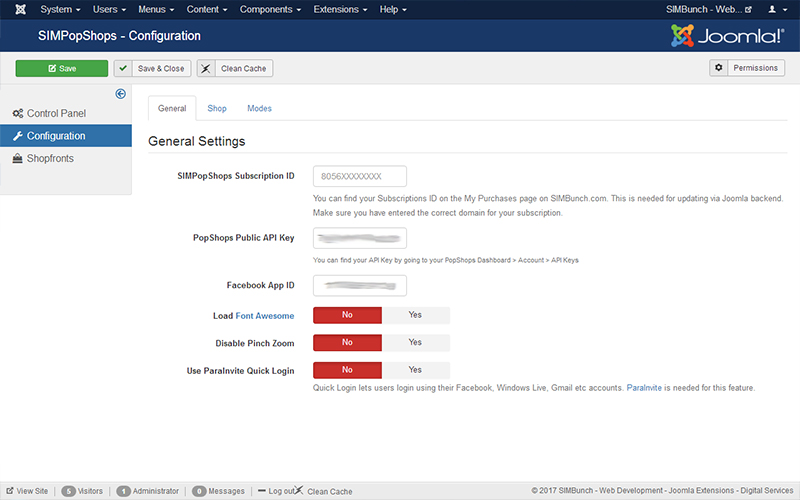Open the Menus dropdown menu

pos(156,9)
